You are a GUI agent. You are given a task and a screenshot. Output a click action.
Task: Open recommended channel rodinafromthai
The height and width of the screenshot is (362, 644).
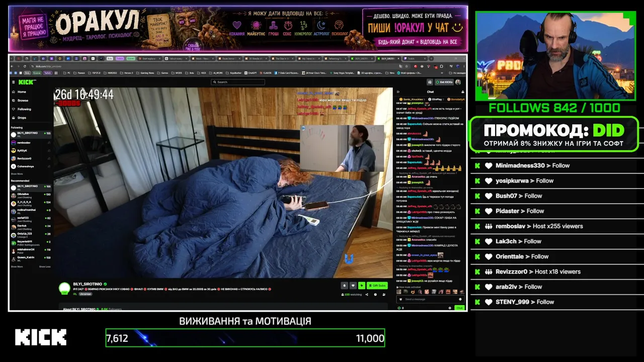tap(31, 211)
